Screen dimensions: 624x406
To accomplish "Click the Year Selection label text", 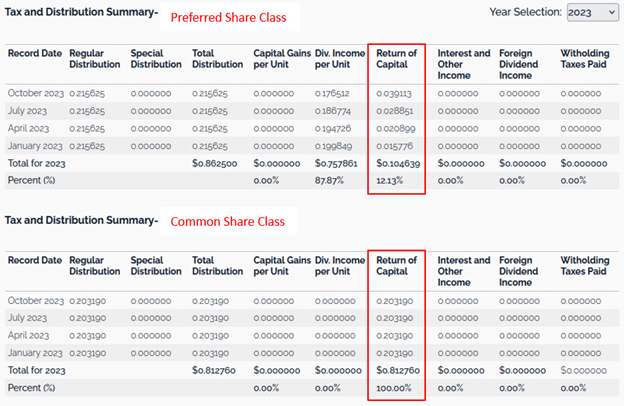I will point(526,11).
